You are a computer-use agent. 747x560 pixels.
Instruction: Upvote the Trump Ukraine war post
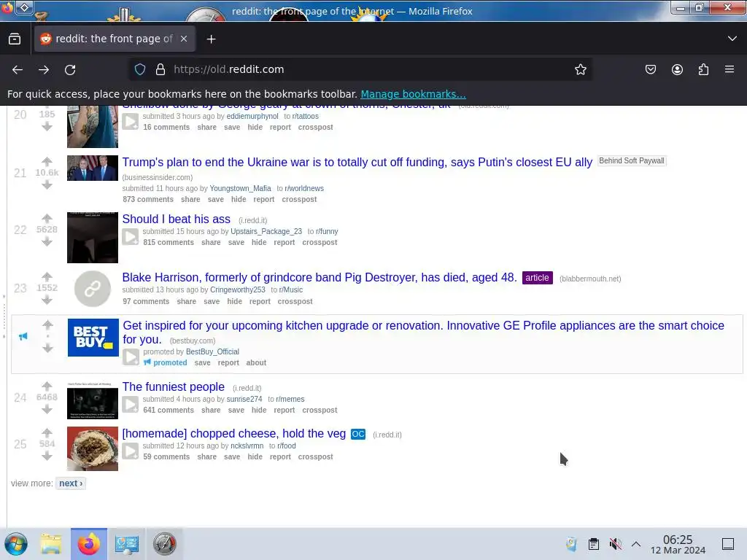tap(47, 161)
